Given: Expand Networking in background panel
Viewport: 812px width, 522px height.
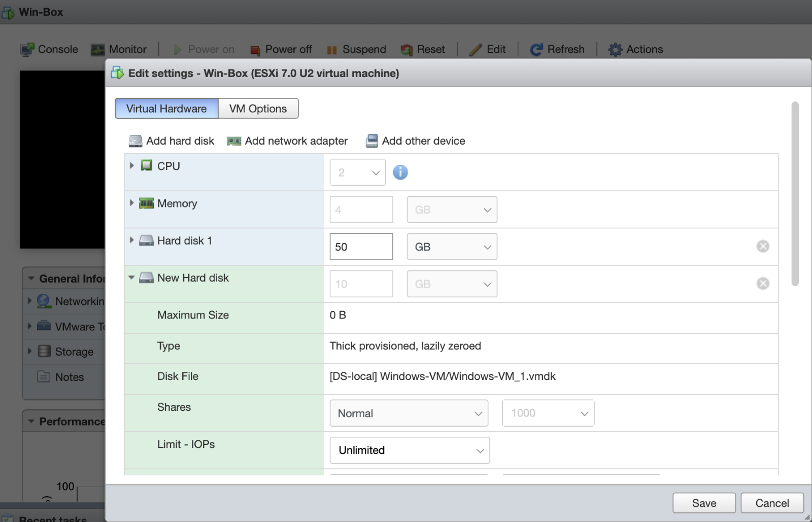Looking at the screenshot, I should pos(29,301).
